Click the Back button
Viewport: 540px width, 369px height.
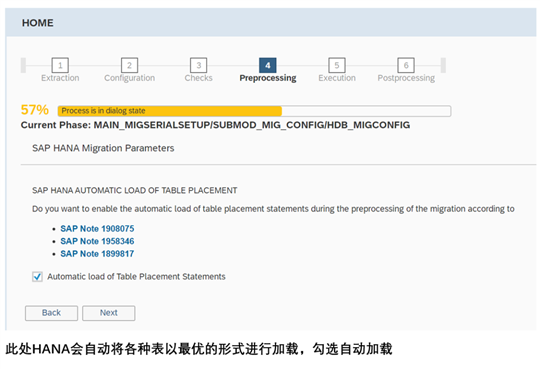(x=51, y=313)
